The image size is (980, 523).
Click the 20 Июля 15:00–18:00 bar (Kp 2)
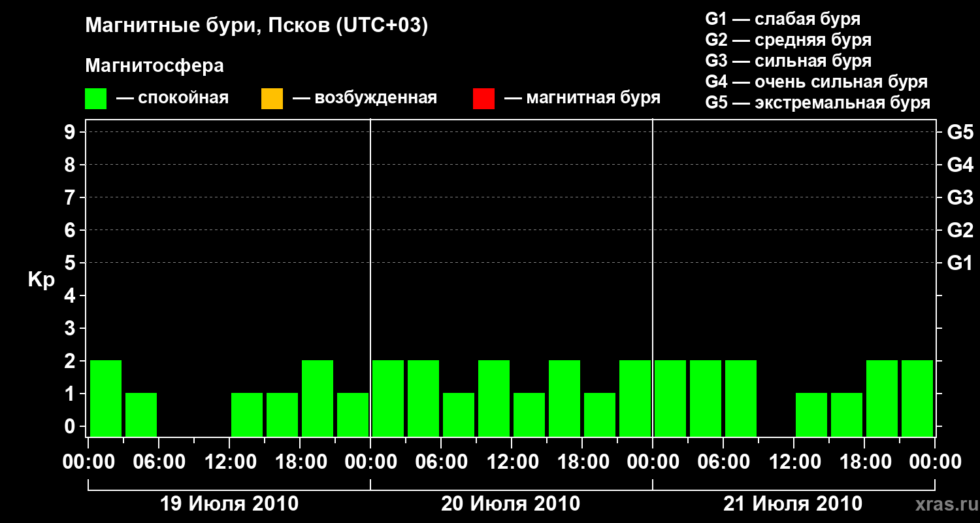564,398
